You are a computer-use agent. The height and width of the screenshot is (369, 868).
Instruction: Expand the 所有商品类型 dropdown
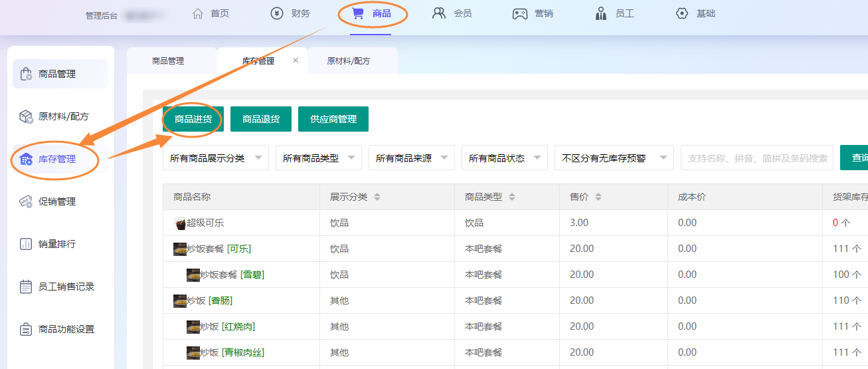pyautogui.click(x=318, y=158)
